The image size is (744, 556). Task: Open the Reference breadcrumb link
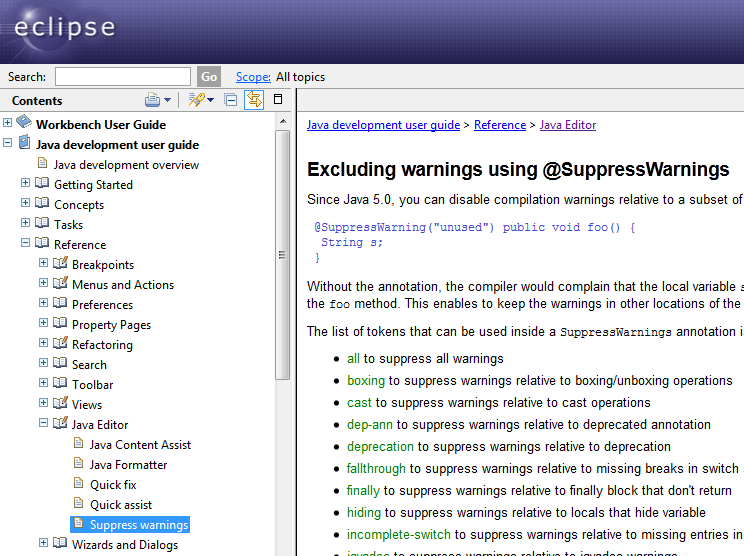point(500,125)
